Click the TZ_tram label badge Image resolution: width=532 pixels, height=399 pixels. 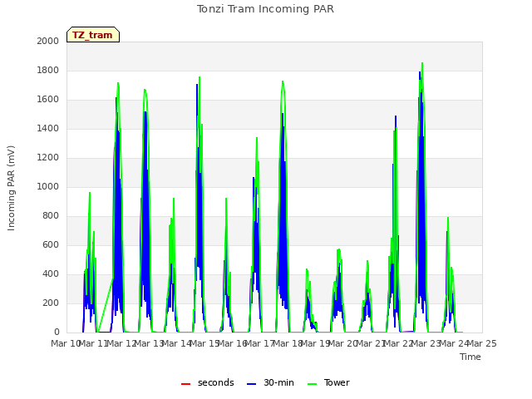point(92,35)
